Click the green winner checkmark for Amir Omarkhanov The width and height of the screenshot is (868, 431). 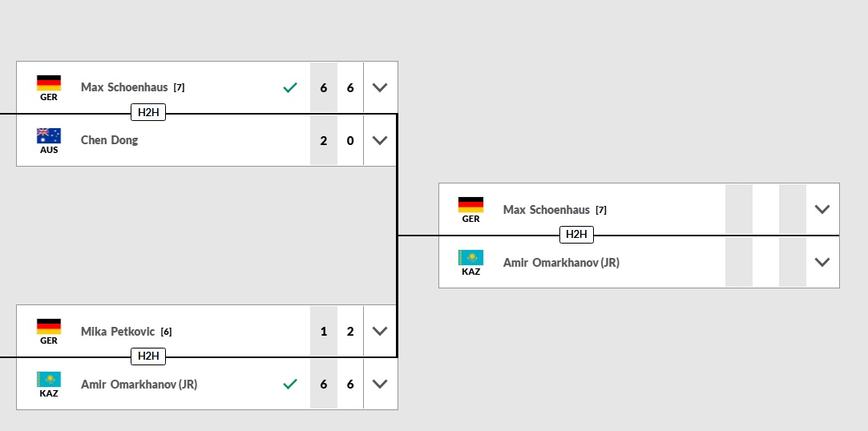(290, 385)
